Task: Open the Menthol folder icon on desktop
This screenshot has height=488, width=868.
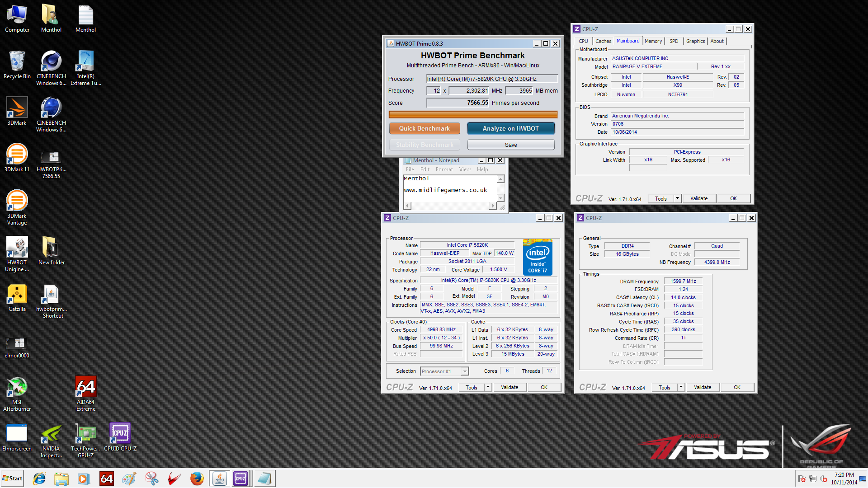Action: point(51,19)
